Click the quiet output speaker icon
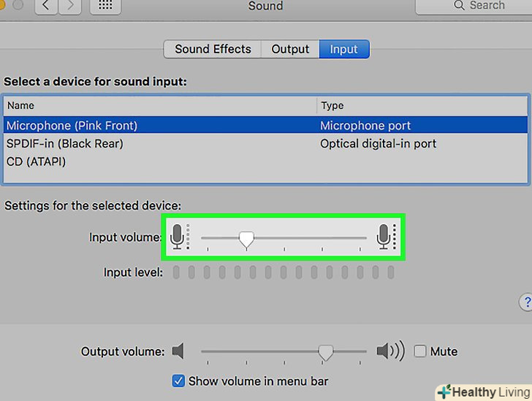Viewport: 532px width, 401px height. click(x=178, y=351)
